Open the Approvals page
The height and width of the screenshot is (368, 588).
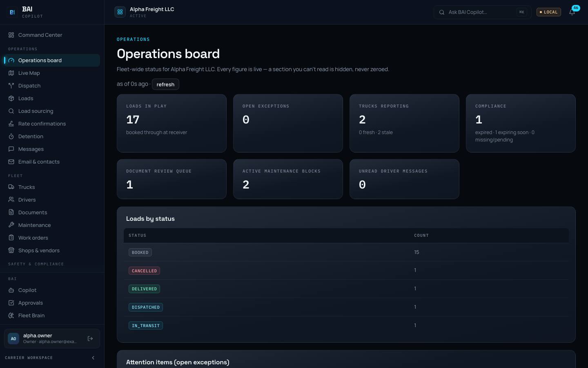coord(52,303)
